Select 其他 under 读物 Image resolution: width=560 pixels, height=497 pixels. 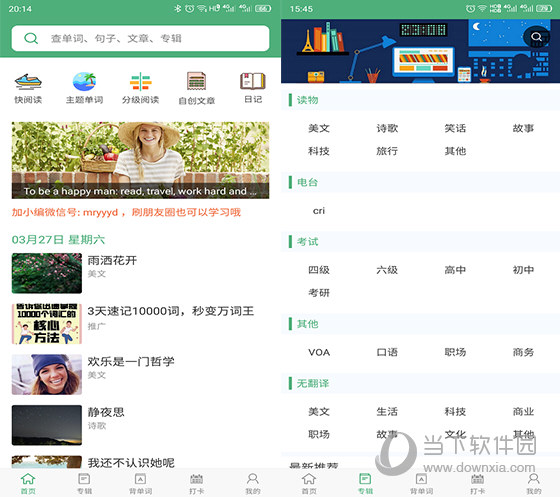[x=455, y=151]
